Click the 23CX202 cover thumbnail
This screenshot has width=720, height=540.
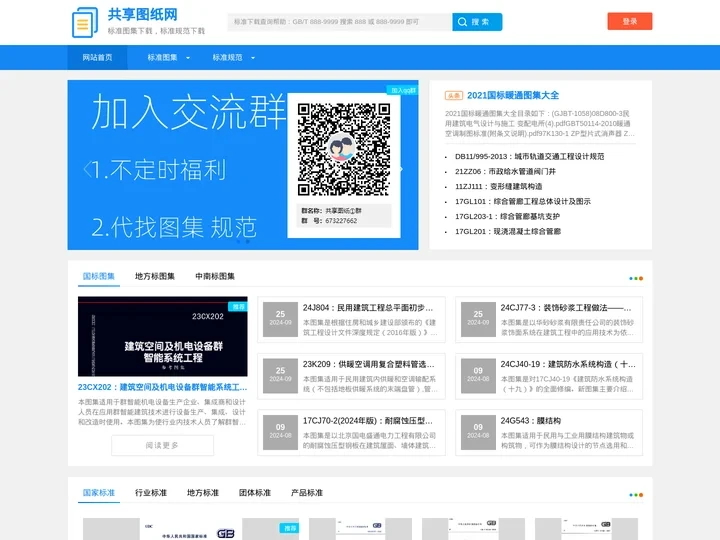163,337
